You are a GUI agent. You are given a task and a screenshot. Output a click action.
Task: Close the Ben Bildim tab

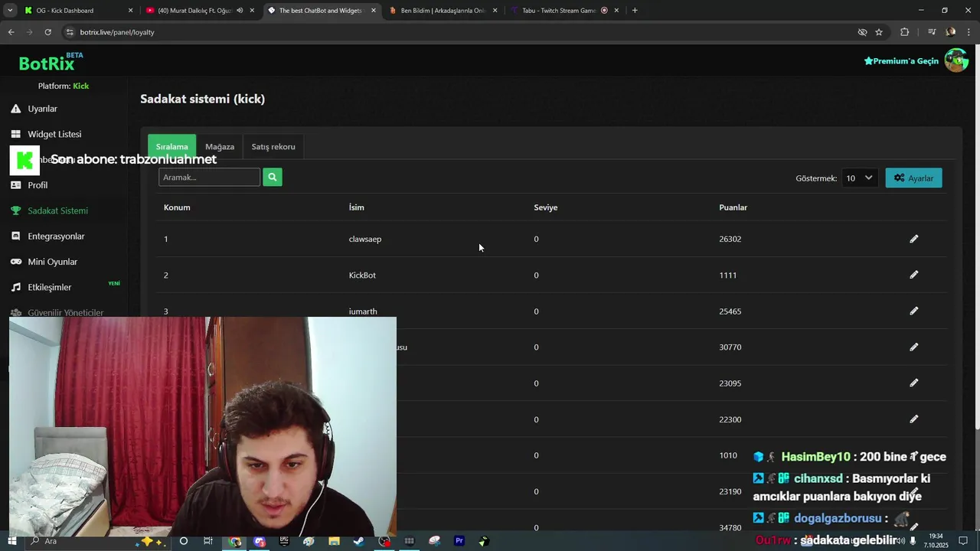pos(495,11)
